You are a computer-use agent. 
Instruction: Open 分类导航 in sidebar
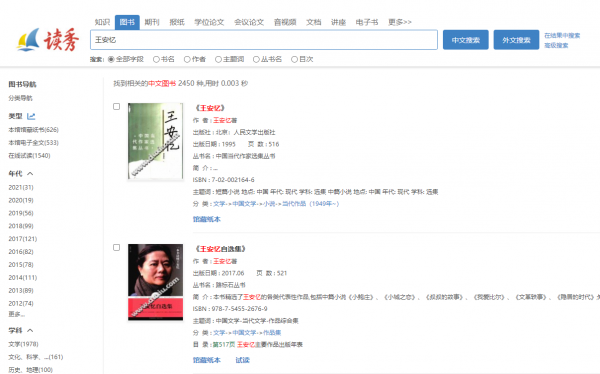coord(21,98)
